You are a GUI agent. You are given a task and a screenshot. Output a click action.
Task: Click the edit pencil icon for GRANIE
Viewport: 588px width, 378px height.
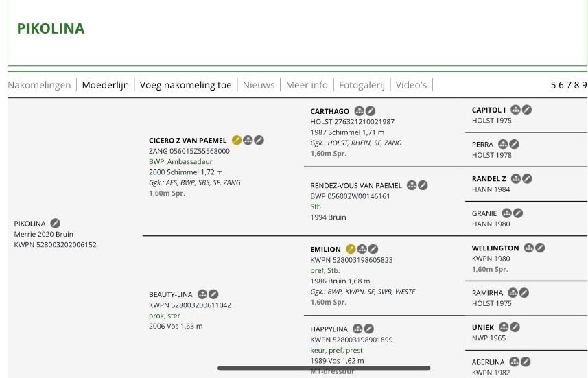pos(518,213)
